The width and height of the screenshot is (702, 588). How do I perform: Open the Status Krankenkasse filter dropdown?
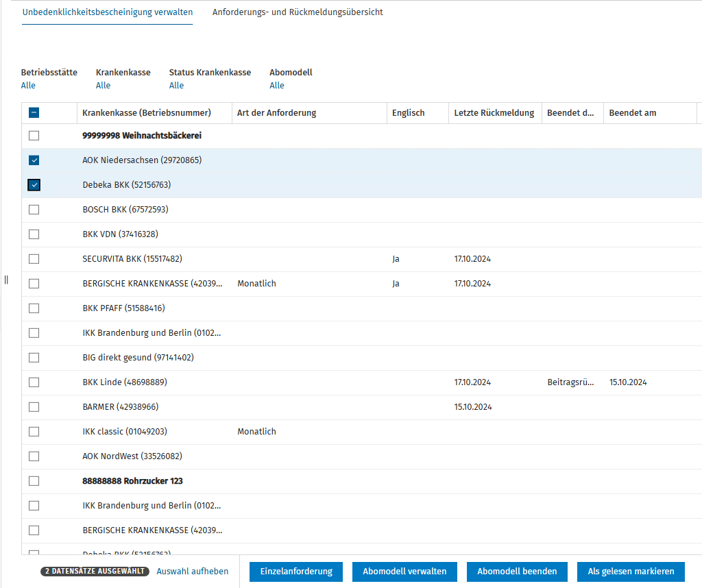click(x=176, y=86)
